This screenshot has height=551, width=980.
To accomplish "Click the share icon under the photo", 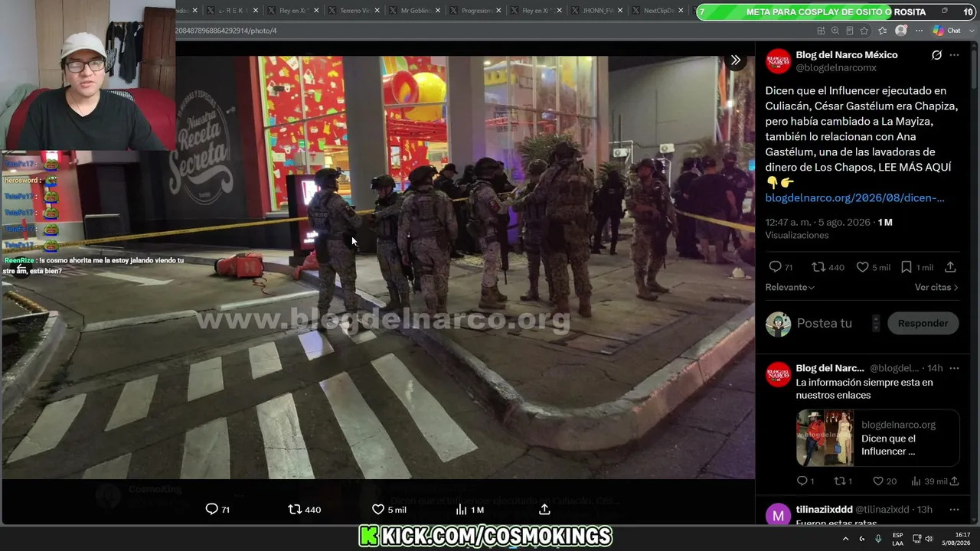I will [544, 509].
